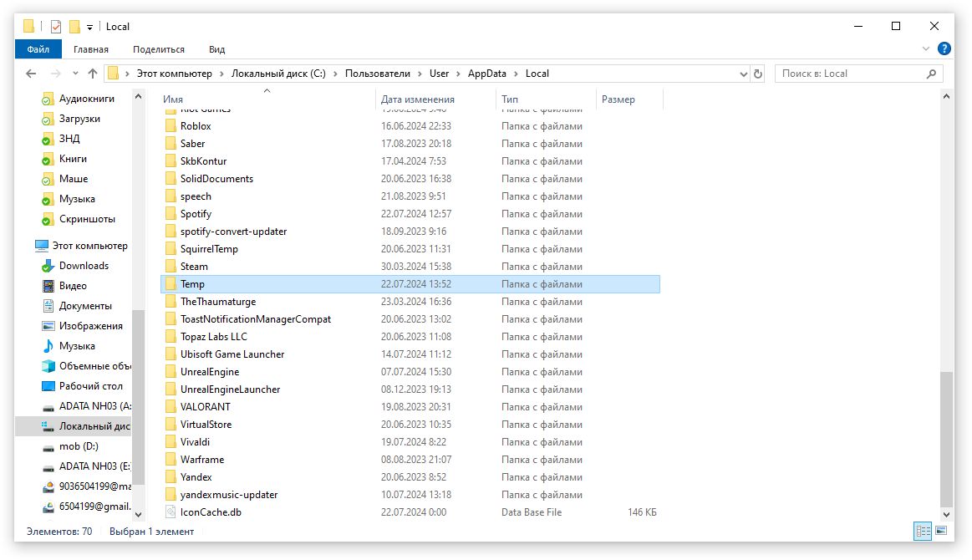Expand the address bar history dropdown

pos(744,74)
